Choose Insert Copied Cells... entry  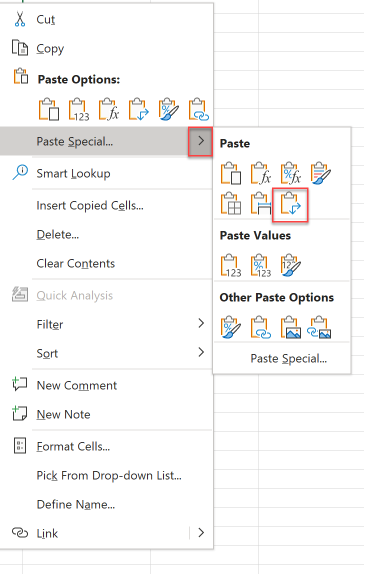90,206
